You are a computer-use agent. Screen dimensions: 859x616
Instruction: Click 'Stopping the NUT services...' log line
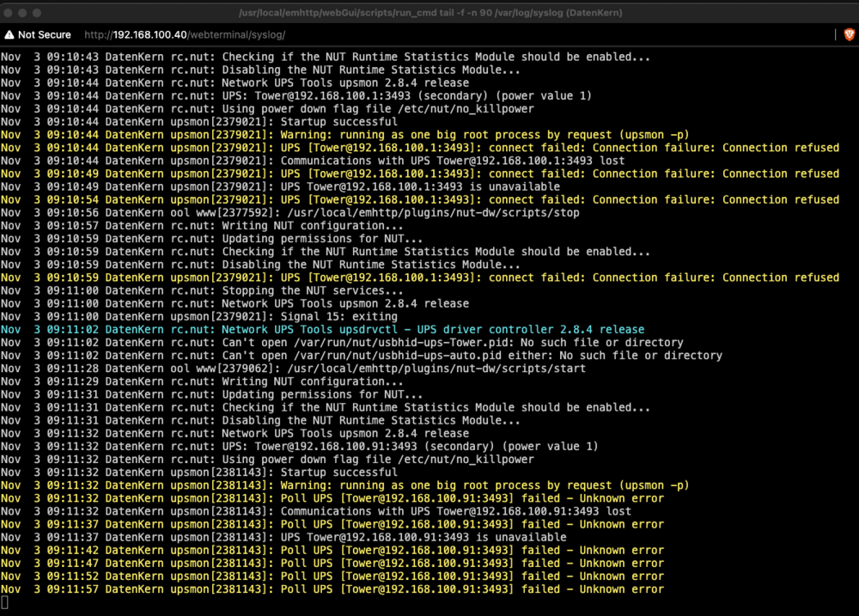(202, 290)
